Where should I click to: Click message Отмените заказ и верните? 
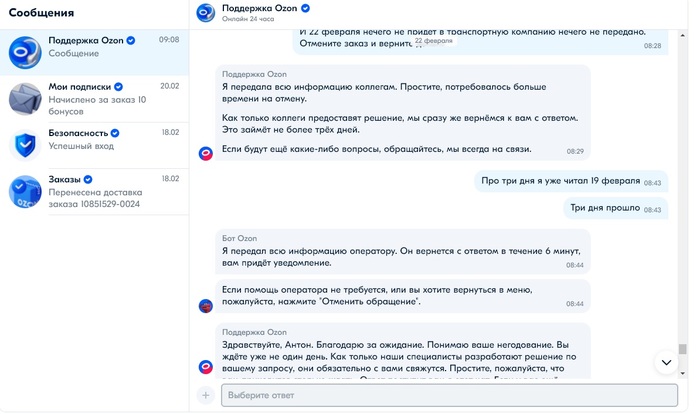(x=480, y=41)
